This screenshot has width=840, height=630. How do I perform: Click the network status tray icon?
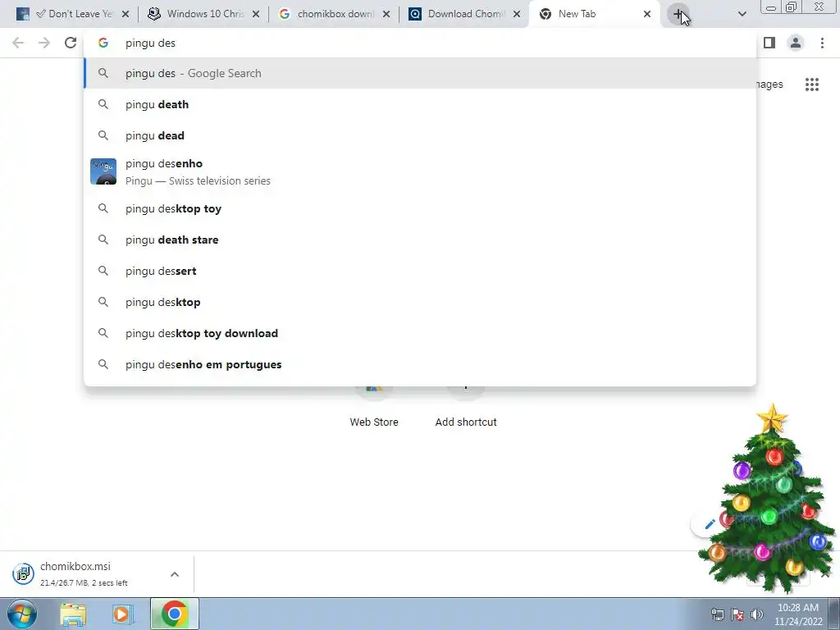pos(717,614)
